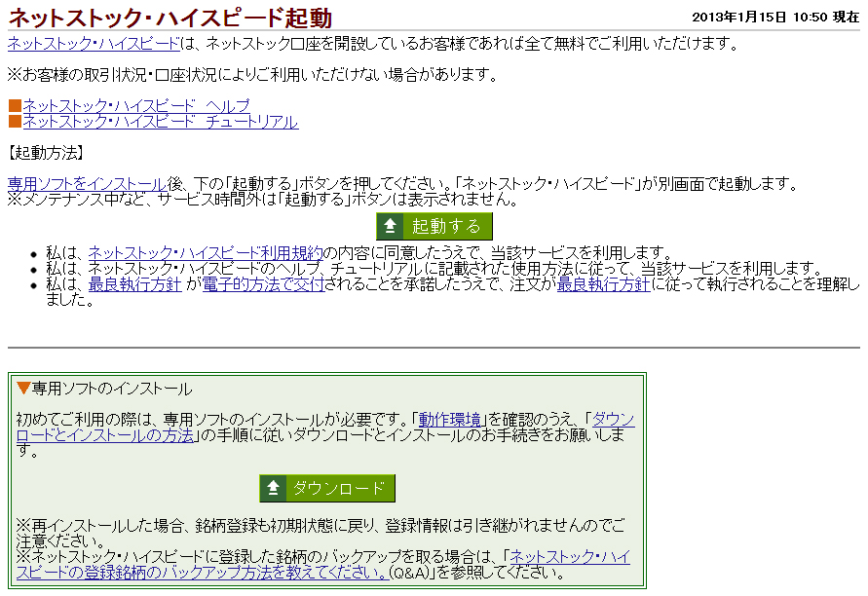Open the first 最良執行方針 link
The height and width of the screenshot is (596, 868).
(x=135, y=284)
